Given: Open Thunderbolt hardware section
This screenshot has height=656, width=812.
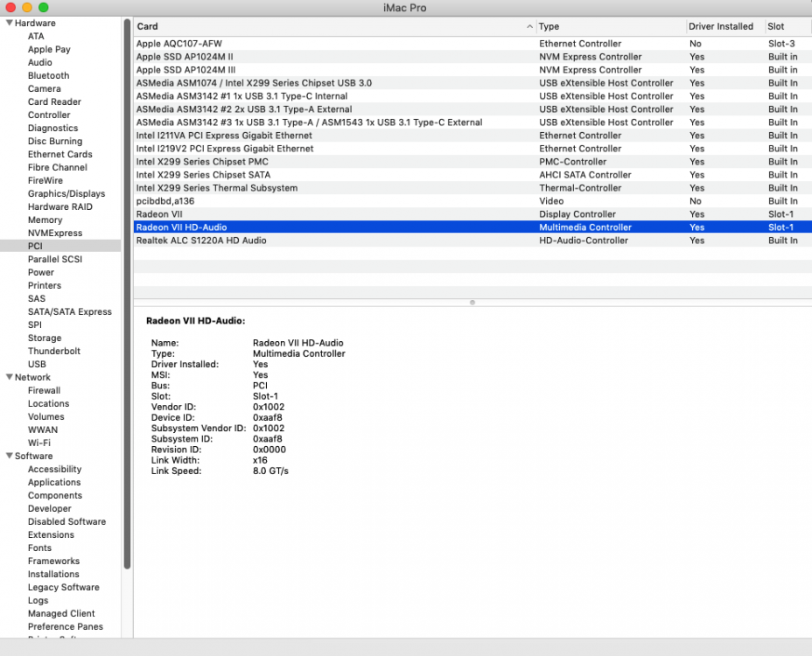Looking at the screenshot, I should [x=54, y=351].
